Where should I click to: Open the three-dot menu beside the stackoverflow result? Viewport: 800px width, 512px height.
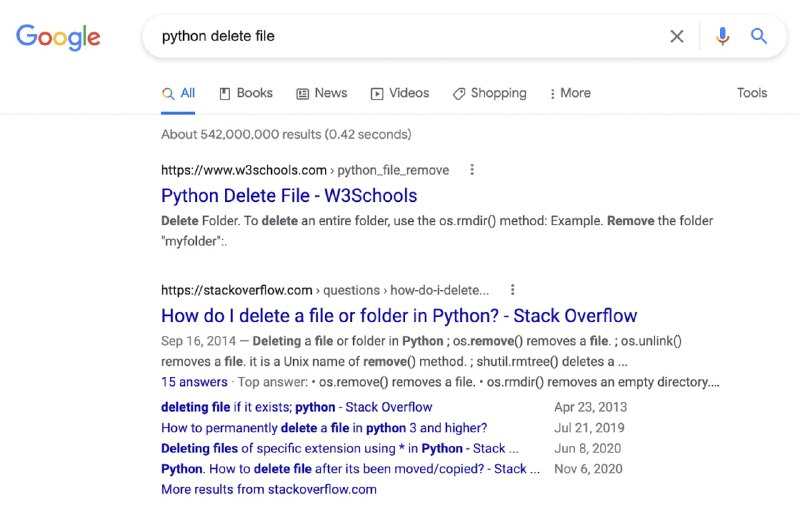coord(513,290)
